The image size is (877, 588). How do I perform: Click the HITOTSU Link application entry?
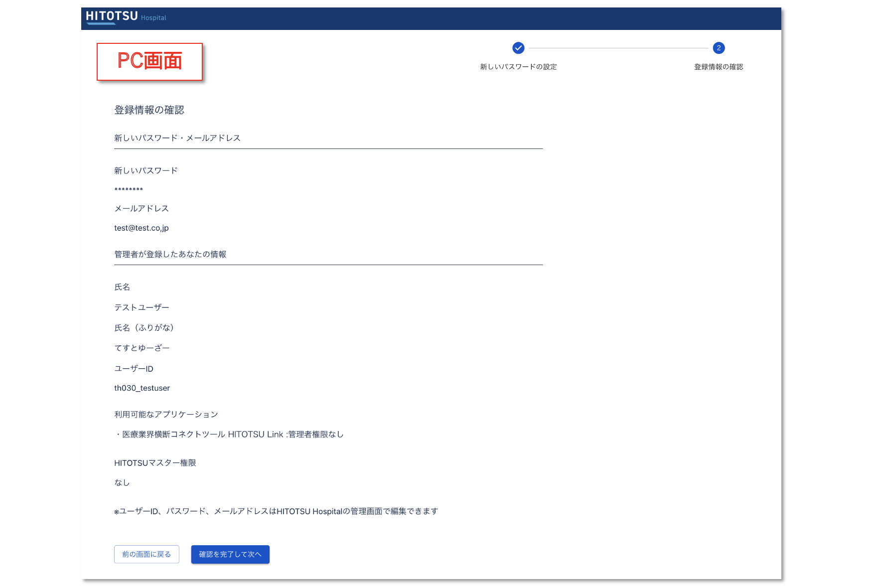click(x=229, y=435)
